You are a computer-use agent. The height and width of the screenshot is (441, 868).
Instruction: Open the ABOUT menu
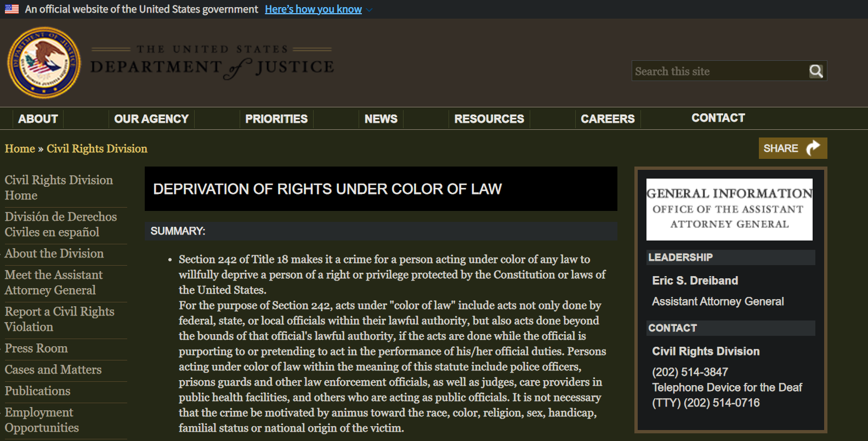click(38, 119)
